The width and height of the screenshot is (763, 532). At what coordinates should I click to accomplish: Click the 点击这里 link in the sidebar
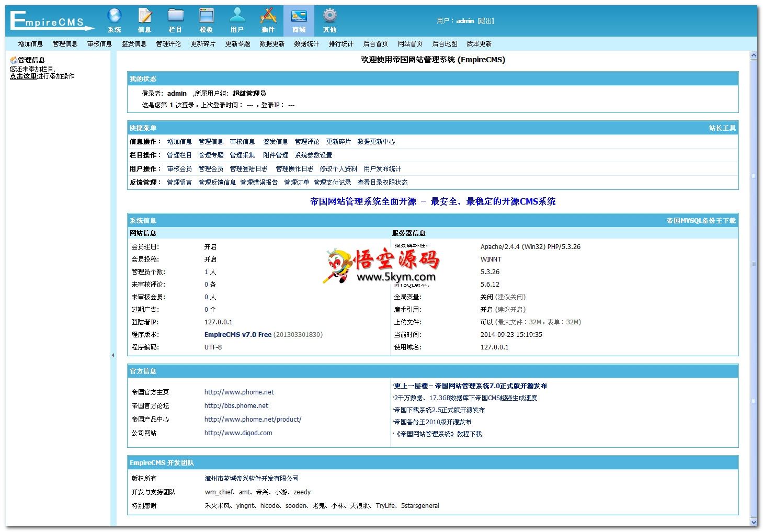24,76
